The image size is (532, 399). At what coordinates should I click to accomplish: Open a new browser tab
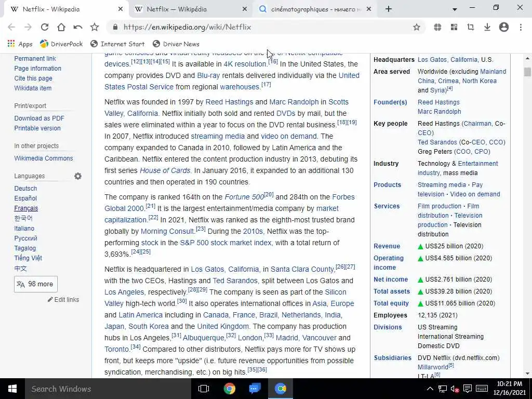(389, 9)
